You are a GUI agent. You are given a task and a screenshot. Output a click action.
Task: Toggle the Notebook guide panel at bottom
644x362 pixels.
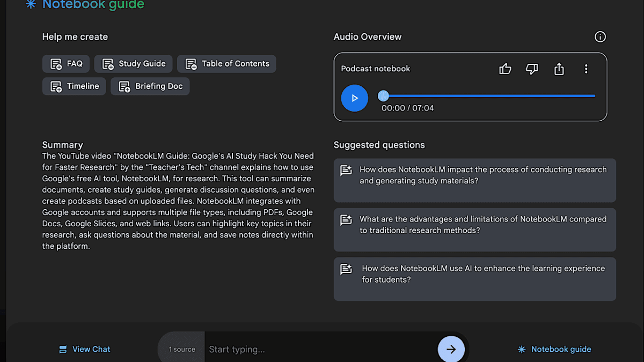coord(554,349)
